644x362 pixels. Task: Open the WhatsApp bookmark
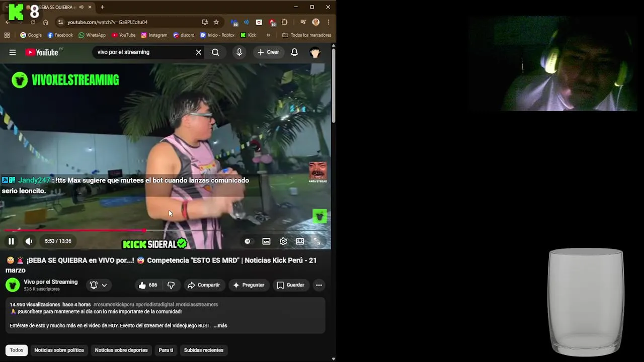tap(92, 35)
